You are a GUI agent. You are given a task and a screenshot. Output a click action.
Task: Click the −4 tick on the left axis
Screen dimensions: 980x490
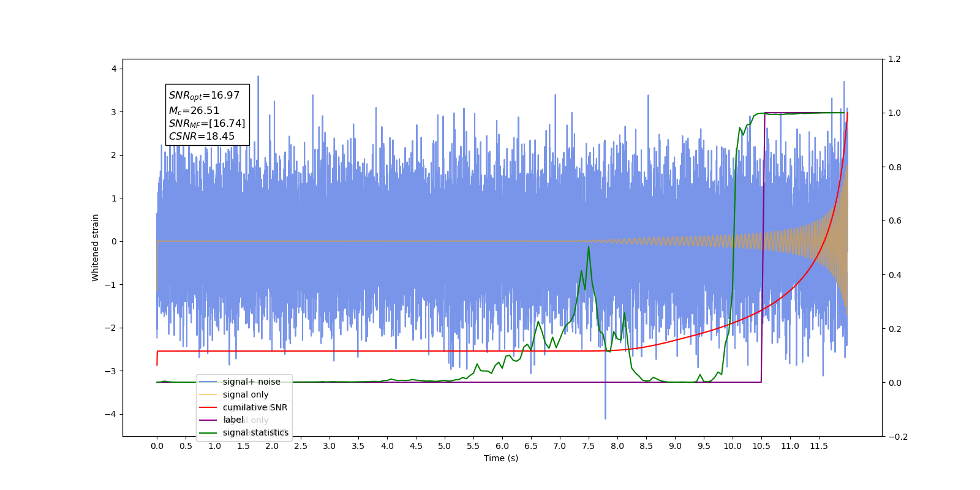pos(111,414)
